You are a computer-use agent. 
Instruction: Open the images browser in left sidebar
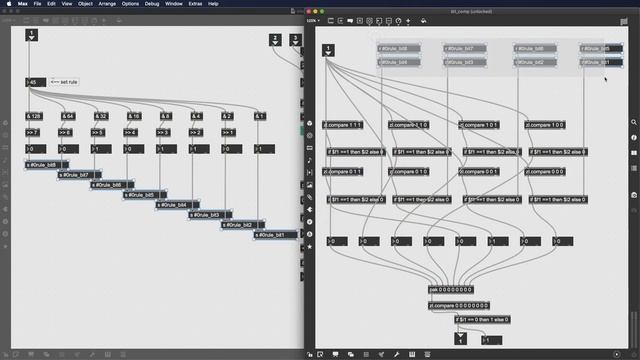309,185
